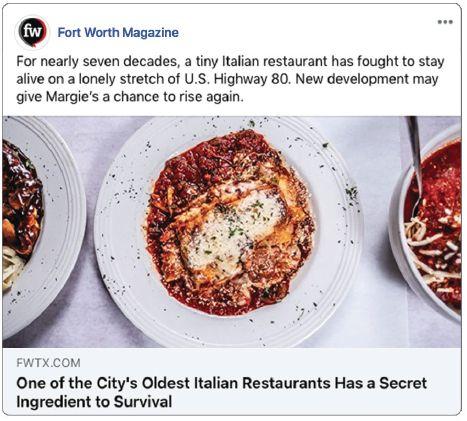
Task: Click the white tablecloth between center and right dishes
Action: (377, 233)
